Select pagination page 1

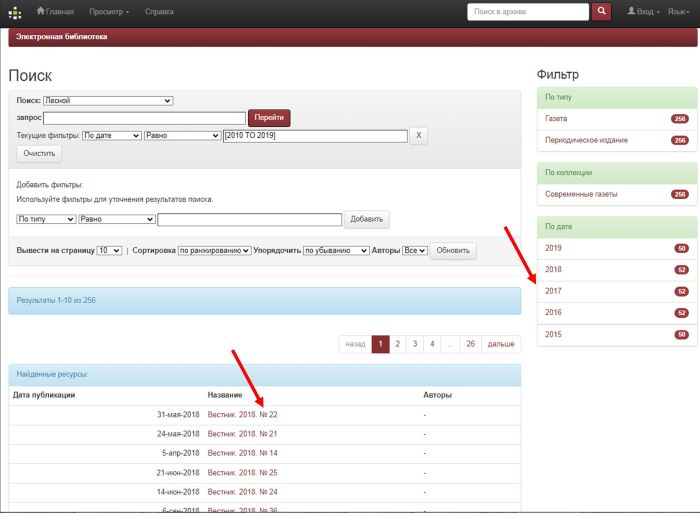tap(380, 344)
